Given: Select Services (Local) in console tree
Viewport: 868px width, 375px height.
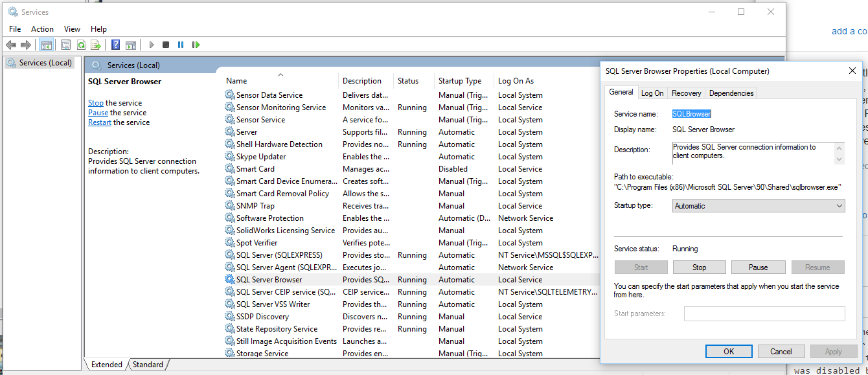Looking at the screenshot, I should [x=45, y=63].
